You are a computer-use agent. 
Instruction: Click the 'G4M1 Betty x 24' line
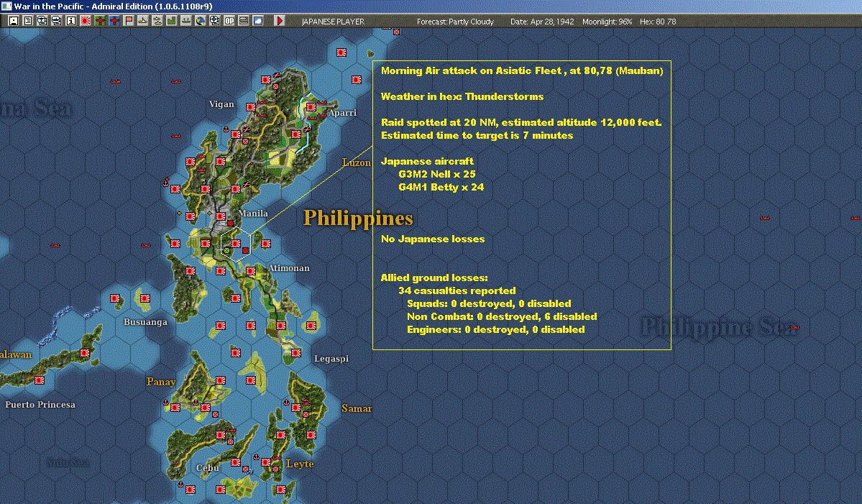[x=441, y=187]
